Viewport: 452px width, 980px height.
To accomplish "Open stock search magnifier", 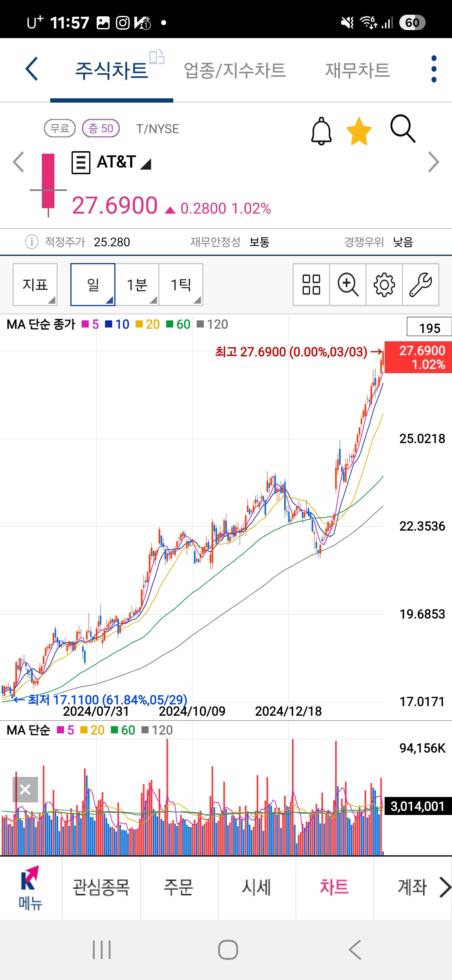I will click(x=403, y=129).
